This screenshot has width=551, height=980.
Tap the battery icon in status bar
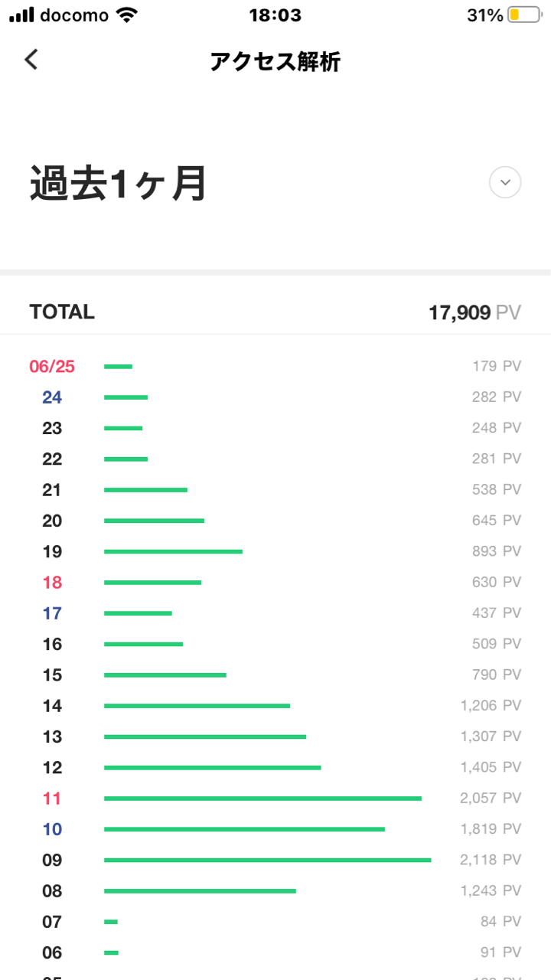point(524,15)
